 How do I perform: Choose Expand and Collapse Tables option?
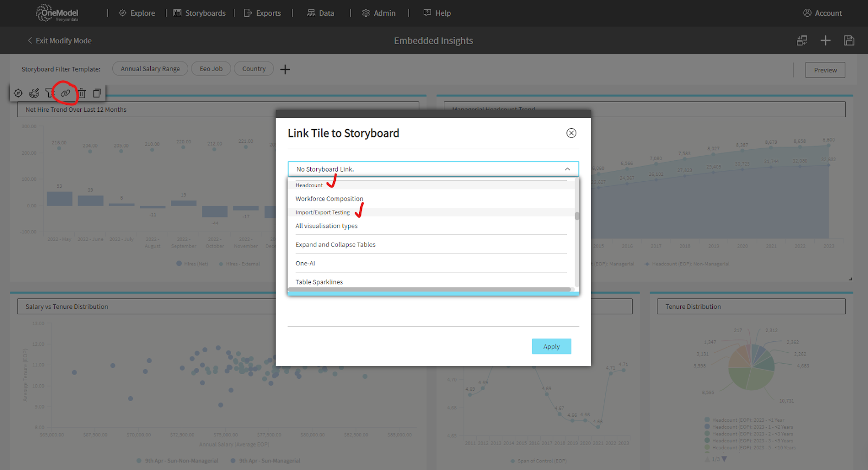(335, 245)
